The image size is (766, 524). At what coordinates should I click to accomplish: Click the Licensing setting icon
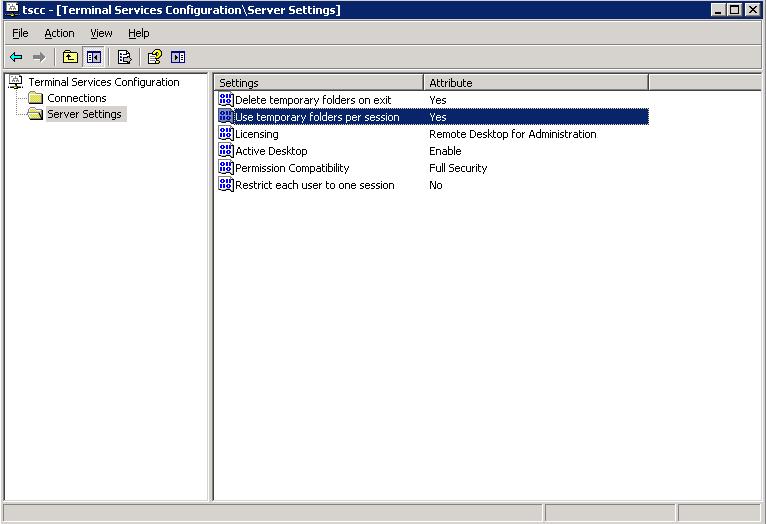point(226,134)
